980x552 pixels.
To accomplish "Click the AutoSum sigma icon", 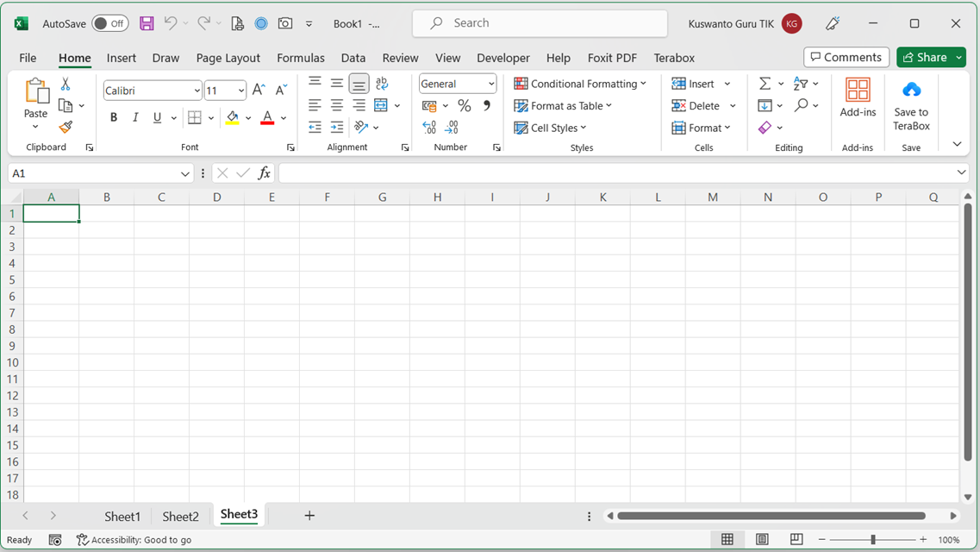I will click(x=765, y=84).
